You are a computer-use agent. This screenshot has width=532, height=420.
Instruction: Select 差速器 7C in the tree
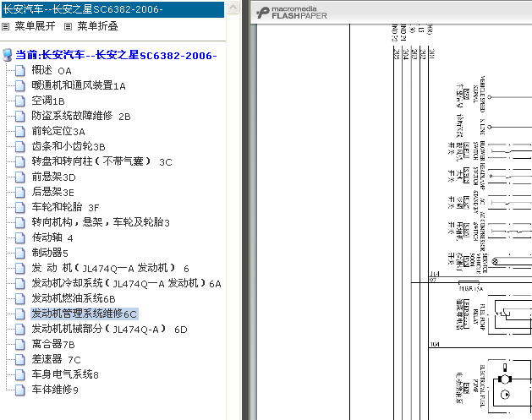pos(56,359)
